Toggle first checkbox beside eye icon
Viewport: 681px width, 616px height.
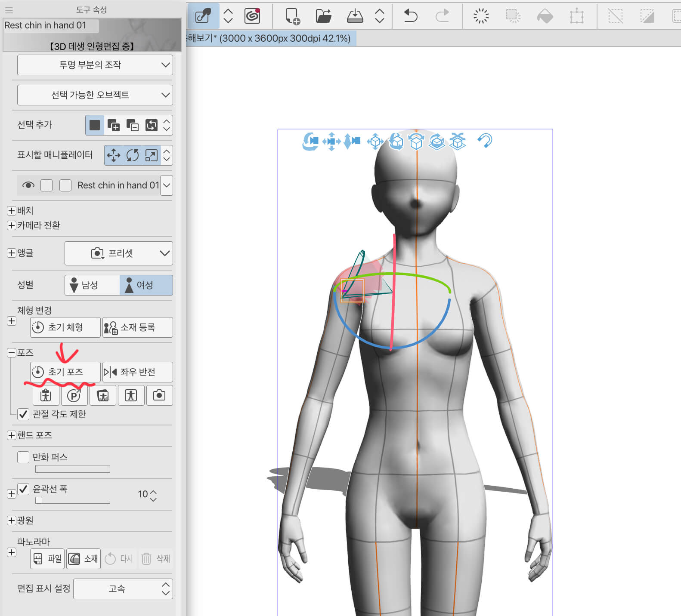tap(46, 185)
